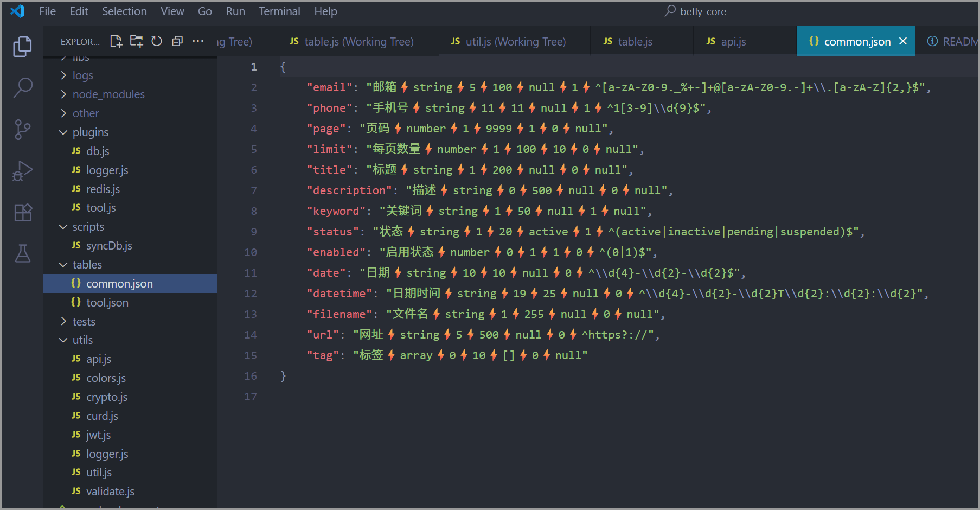Click the New File icon in Explorer
Viewport: 980px width, 510px height.
point(116,41)
